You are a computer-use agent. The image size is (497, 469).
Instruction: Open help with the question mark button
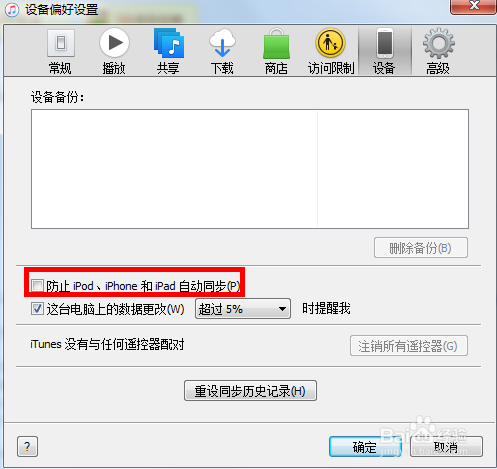coord(27,447)
